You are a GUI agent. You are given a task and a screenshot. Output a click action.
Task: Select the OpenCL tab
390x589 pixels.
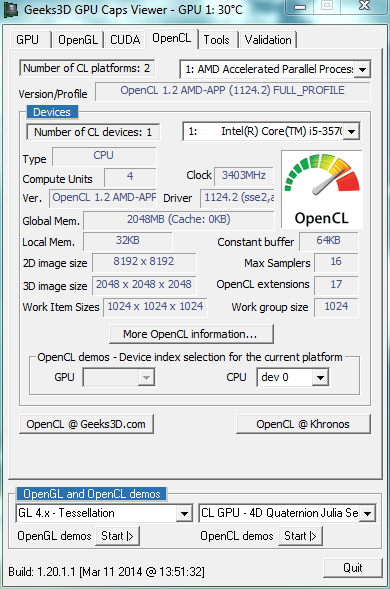tap(171, 38)
